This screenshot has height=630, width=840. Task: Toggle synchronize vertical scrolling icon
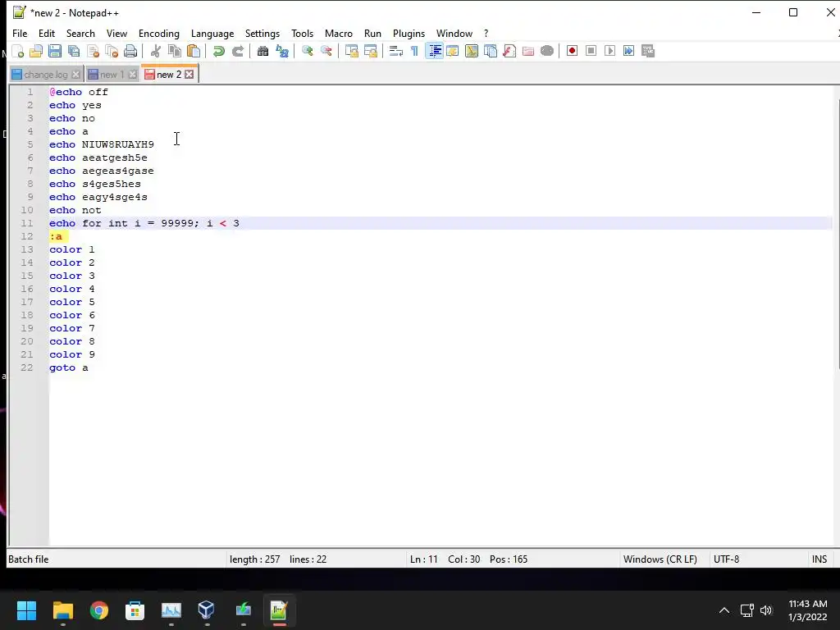point(351,51)
